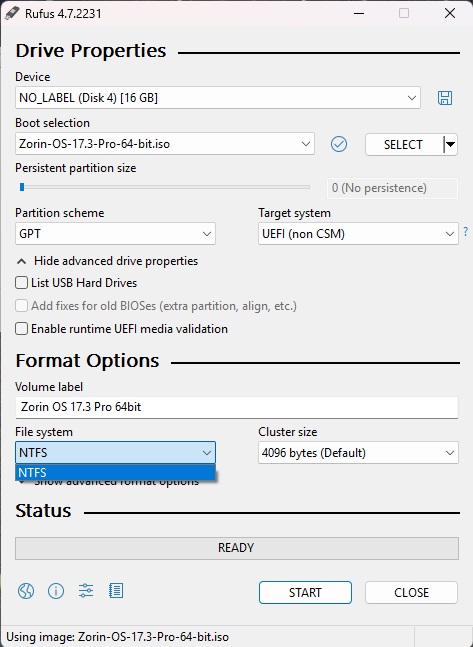Open the about information icon

pyautogui.click(x=56, y=591)
